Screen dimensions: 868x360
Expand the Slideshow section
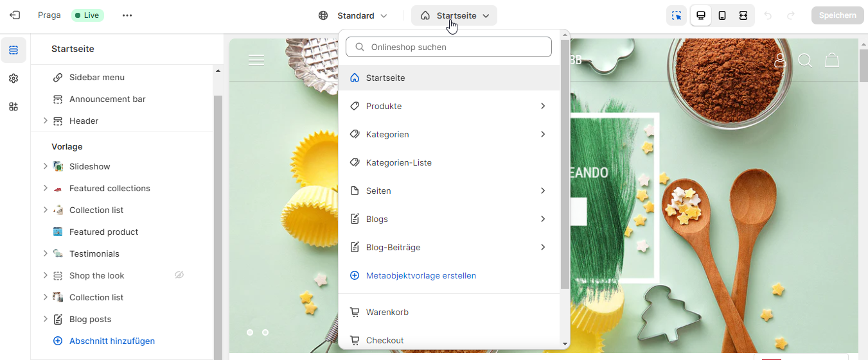(x=45, y=166)
